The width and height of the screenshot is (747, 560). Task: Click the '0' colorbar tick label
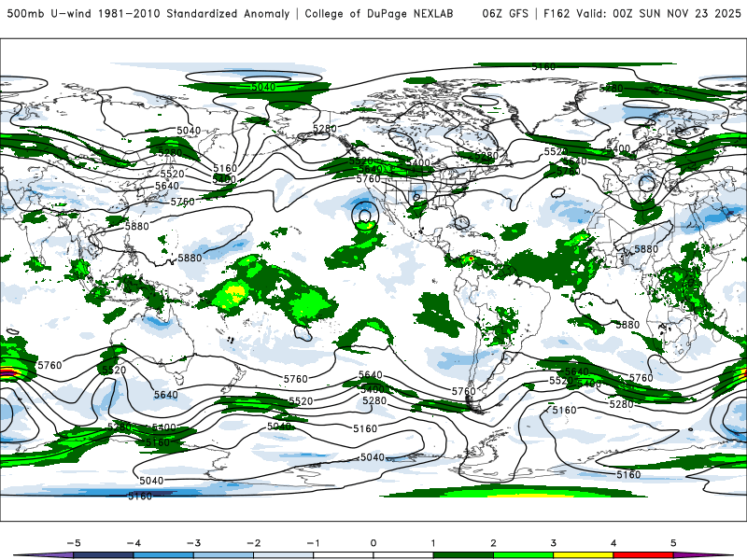[x=373, y=543]
